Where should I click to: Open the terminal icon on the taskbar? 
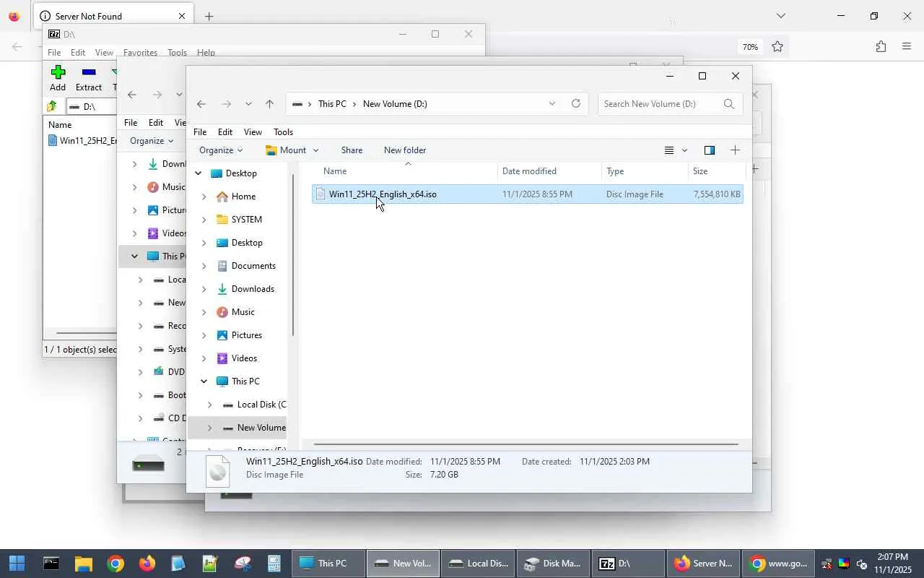pyautogui.click(x=51, y=564)
